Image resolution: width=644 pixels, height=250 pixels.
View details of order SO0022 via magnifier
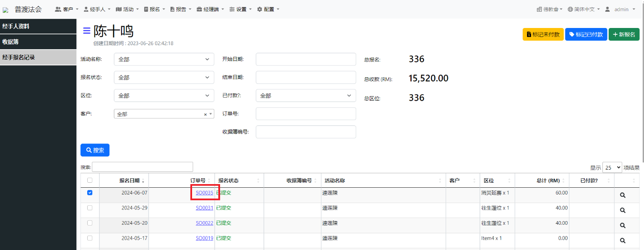622,226
